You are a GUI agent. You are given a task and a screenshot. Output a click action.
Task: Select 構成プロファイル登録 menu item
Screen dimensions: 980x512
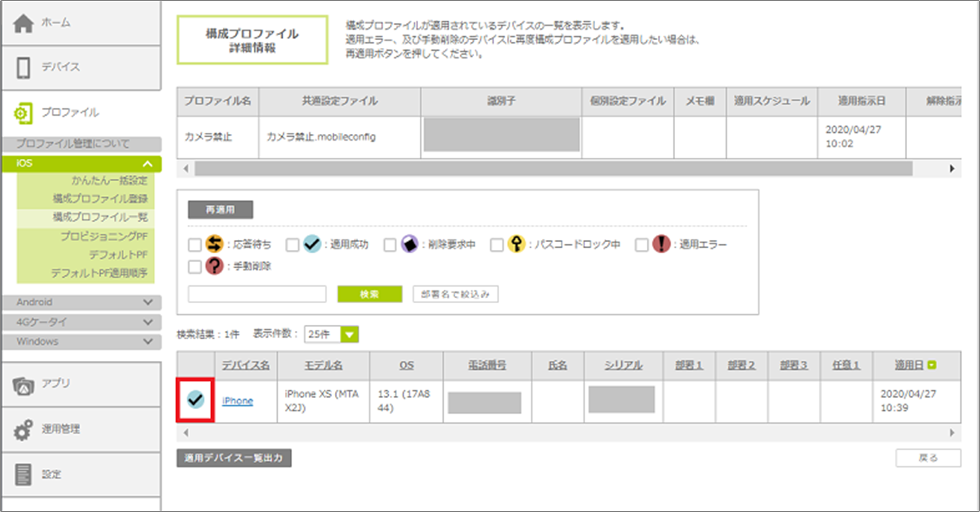[x=100, y=198]
